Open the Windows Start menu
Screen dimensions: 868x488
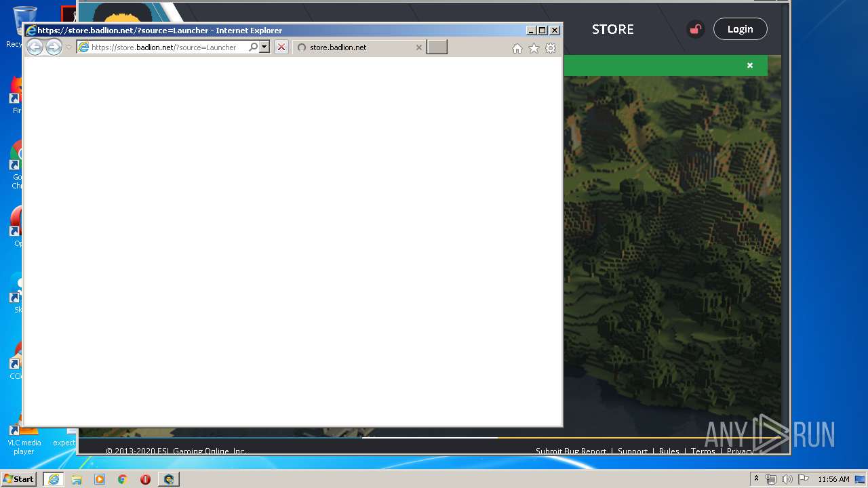click(x=19, y=479)
